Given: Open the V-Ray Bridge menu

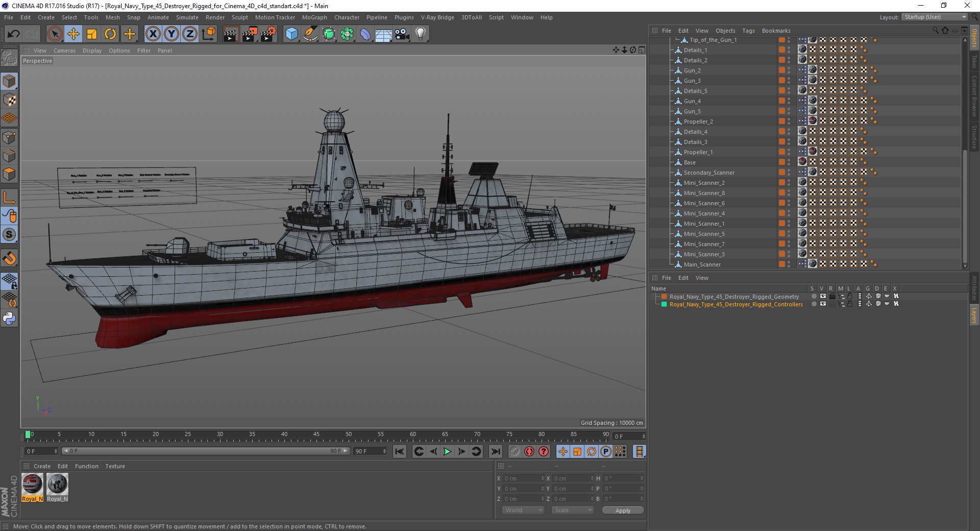Looking at the screenshot, I should pyautogui.click(x=437, y=17).
